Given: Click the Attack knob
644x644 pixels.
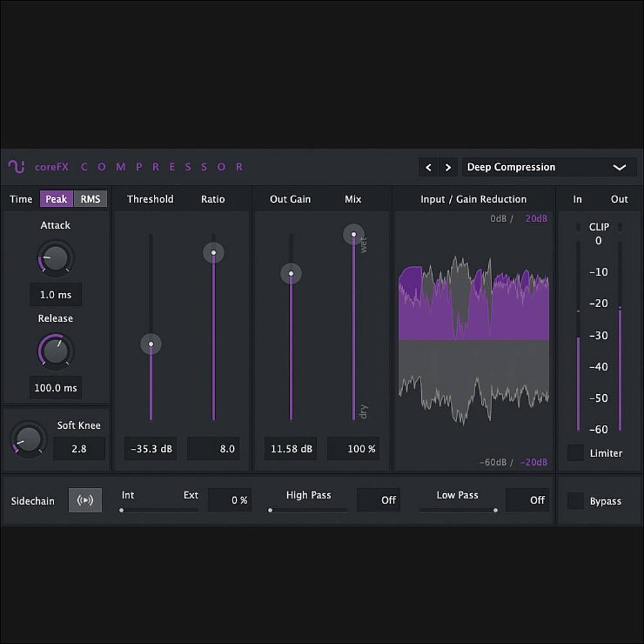Looking at the screenshot, I should 56,258.
